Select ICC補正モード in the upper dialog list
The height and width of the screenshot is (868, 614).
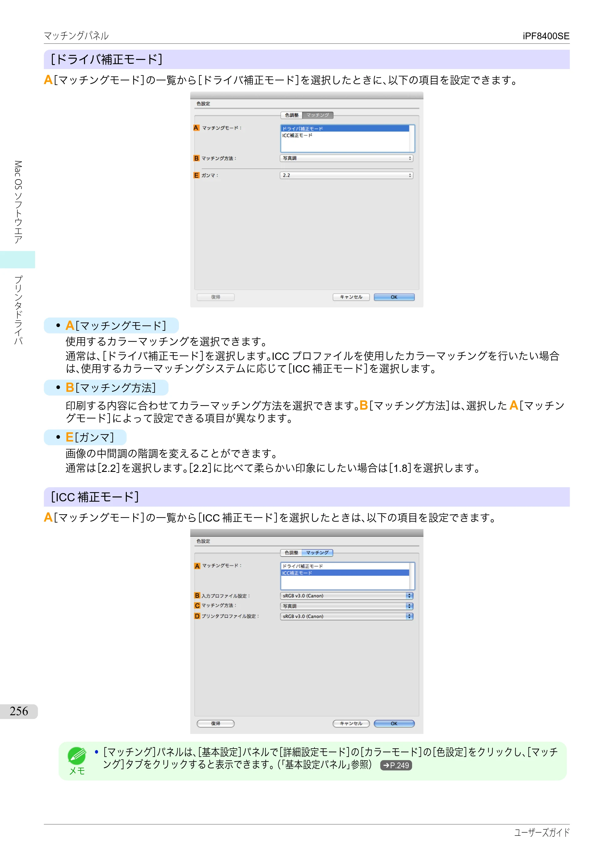(x=345, y=135)
